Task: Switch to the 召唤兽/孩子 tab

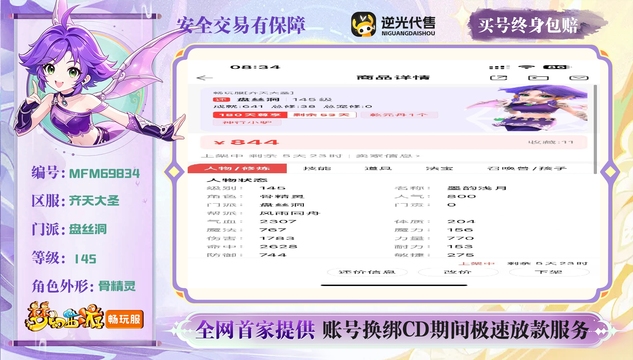Action: pyautogui.click(x=527, y=168)
